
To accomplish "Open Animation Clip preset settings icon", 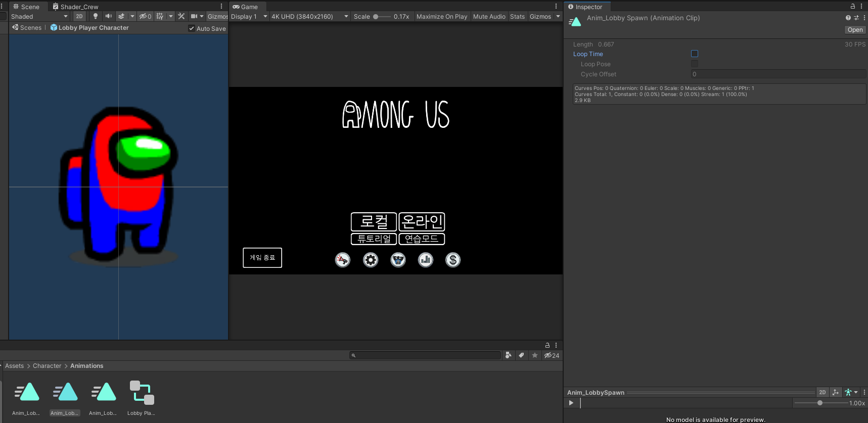I will [x=856, y=18].
